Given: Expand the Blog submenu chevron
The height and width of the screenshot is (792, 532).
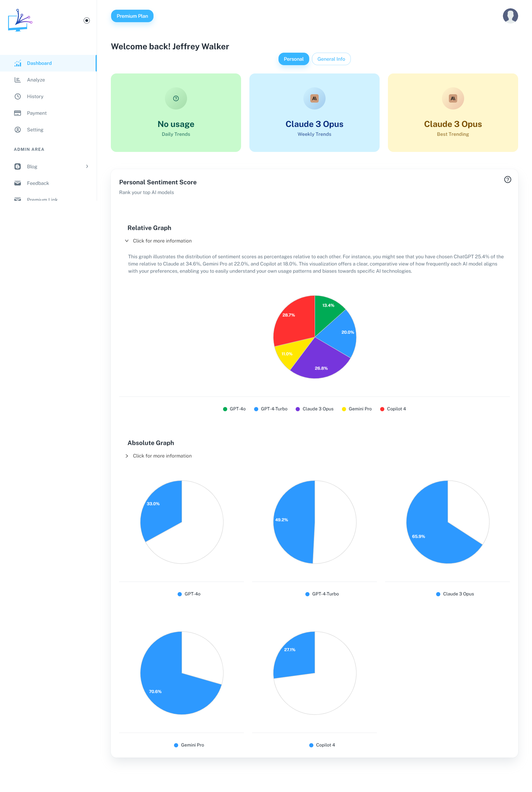Looking at the screenshot, I should pyautogui.click(x=87, y=166).
